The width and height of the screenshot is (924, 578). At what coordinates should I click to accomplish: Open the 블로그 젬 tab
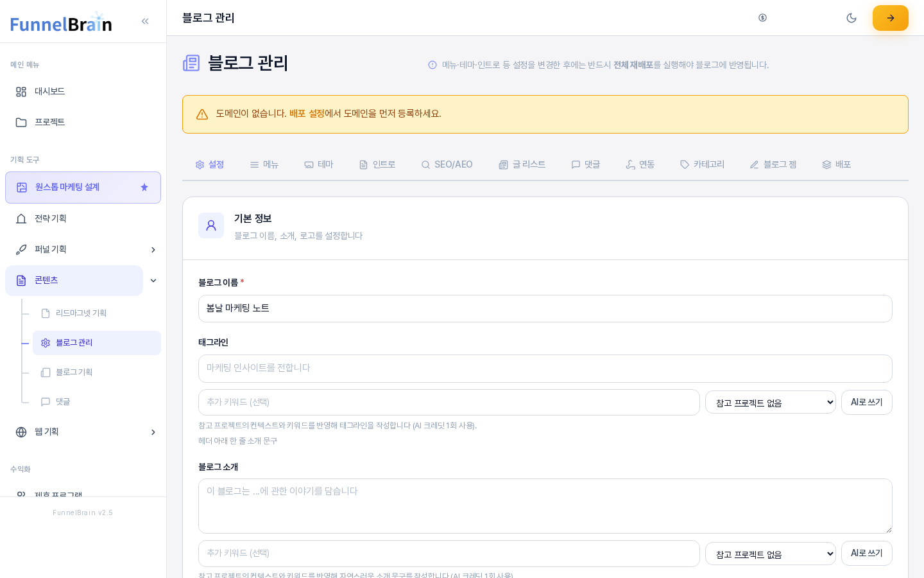[x=773, y=164]
